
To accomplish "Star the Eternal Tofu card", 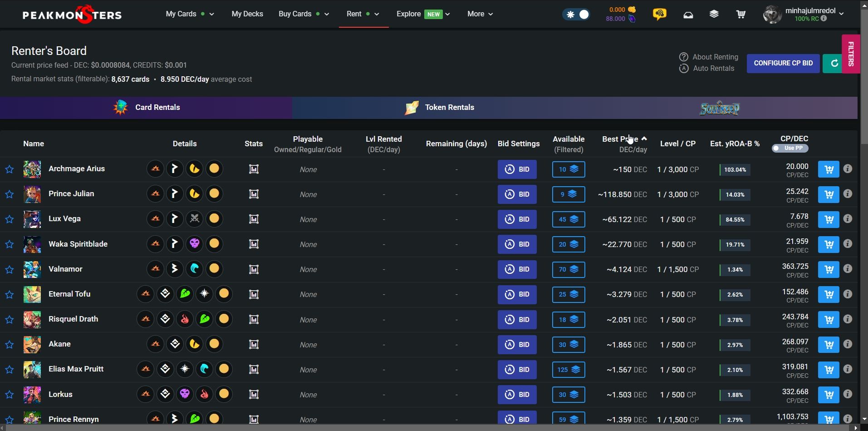I will tap(10, 294).
